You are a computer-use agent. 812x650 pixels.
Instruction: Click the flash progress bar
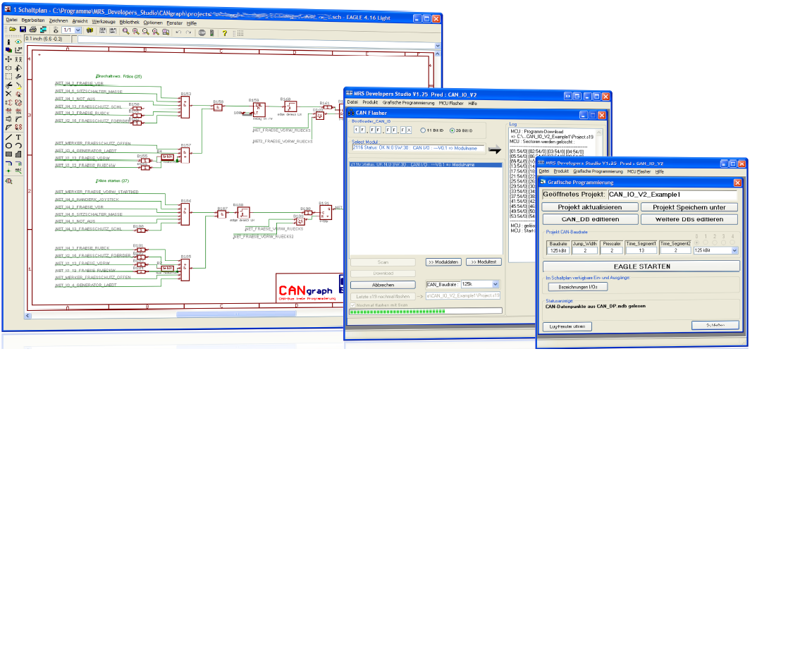(x=426, y=312)
